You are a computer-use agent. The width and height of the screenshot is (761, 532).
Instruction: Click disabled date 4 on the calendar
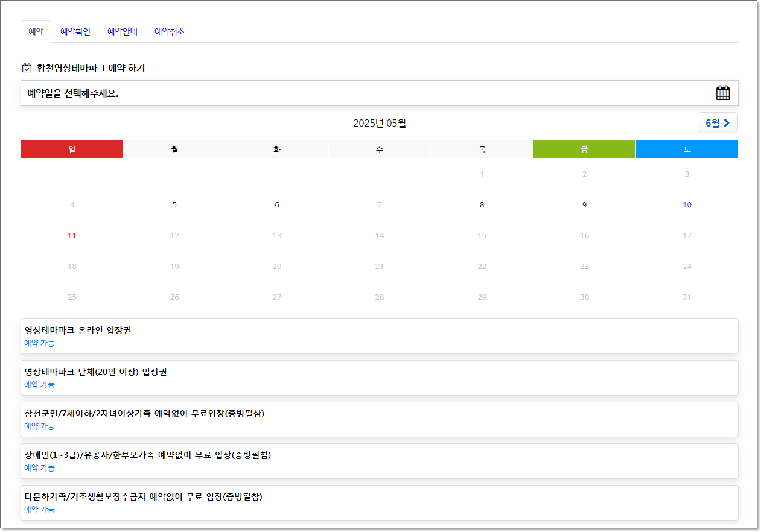[x=72, y=205]
